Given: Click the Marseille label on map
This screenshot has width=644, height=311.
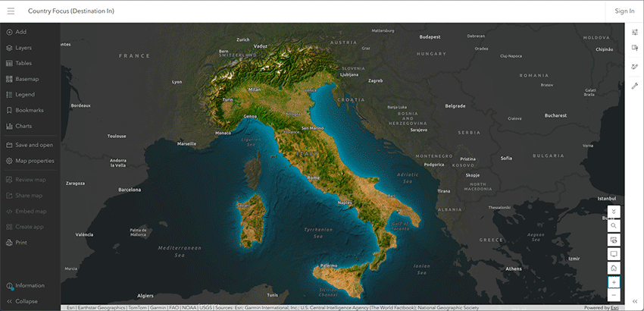Looking at the screenshot, I should coord(186,144).
